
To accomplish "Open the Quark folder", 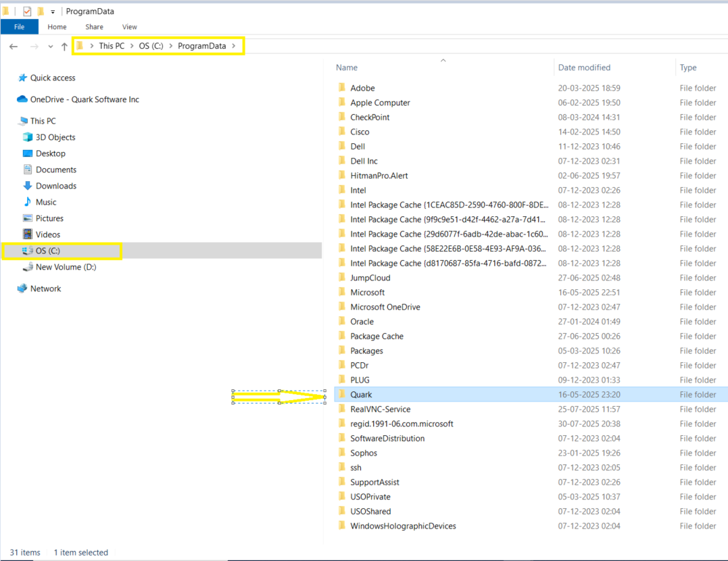I will [361, 394].
